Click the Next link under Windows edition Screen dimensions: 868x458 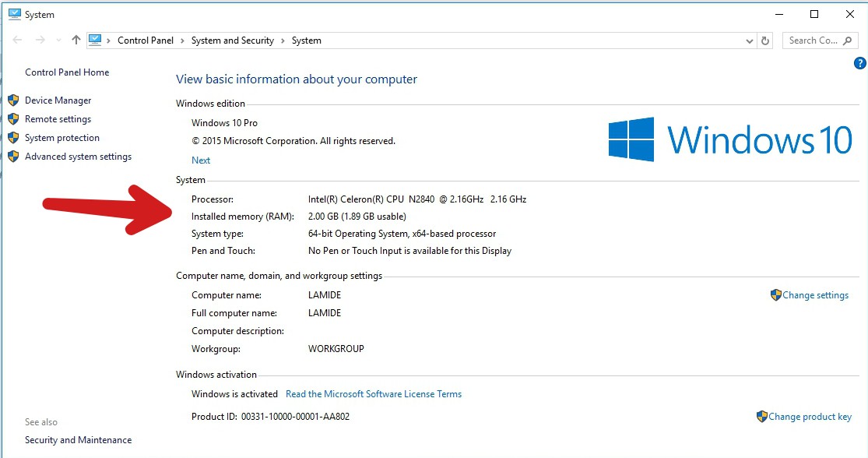(x=201, y=160)
